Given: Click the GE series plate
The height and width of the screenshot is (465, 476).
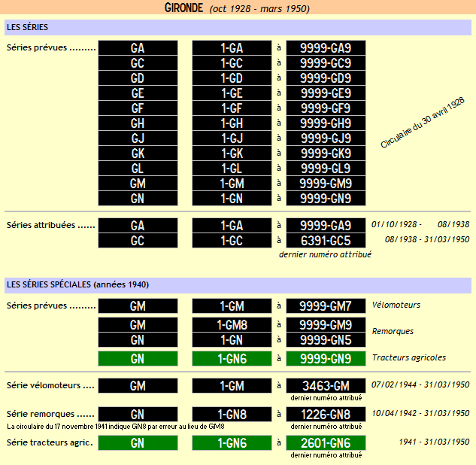Looking at the screenshot, I should (x=138, y=93).
